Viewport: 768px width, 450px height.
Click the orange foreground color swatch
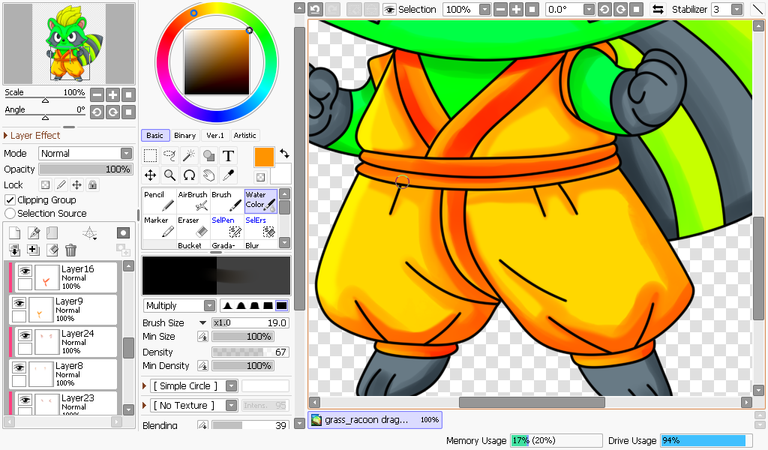pos(264,157)
